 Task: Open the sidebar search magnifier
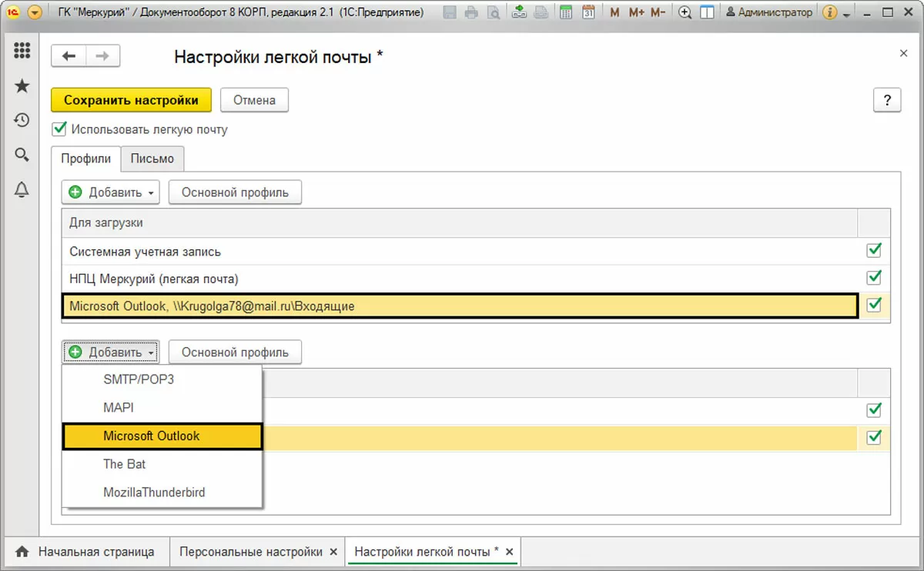click(22, 155)
